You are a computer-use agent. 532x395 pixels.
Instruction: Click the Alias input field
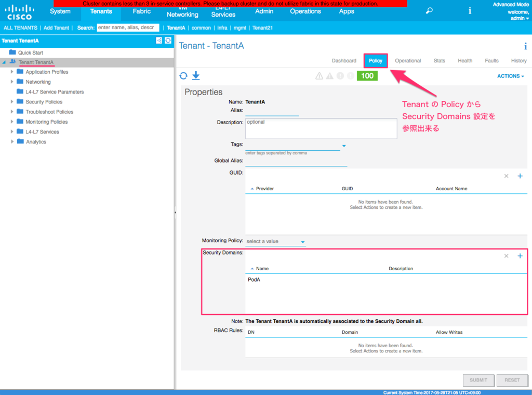pos(272,112)
